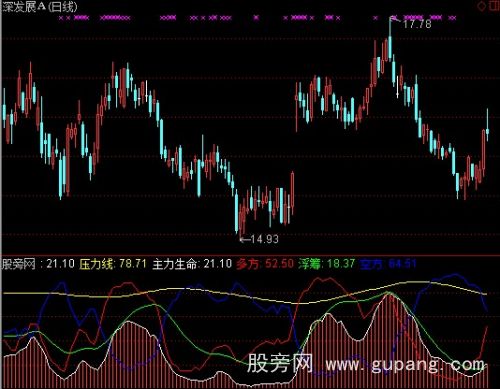Select the red 多方: 52.50 indicator value

(x=265, y=264)
